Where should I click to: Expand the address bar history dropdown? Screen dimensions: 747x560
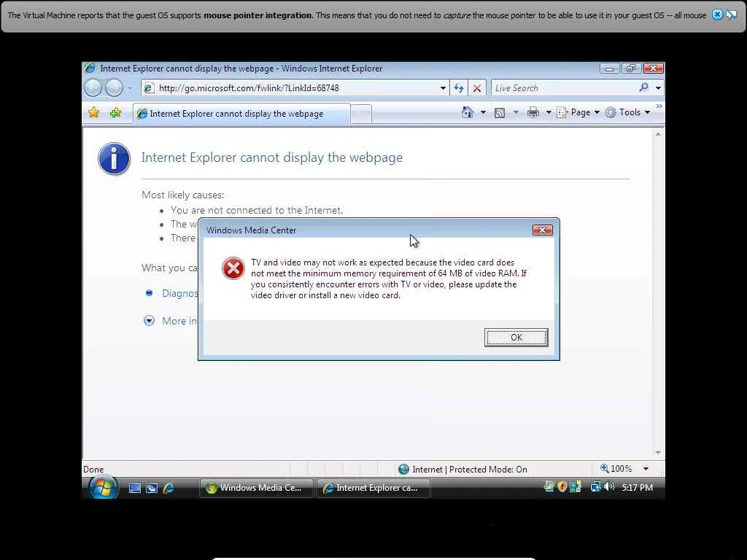[443, 88]
